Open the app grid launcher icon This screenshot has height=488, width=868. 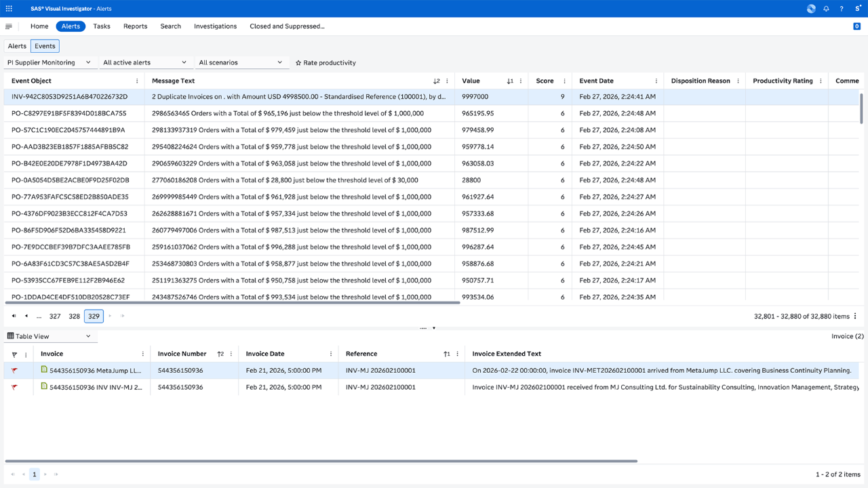(8, 8)
